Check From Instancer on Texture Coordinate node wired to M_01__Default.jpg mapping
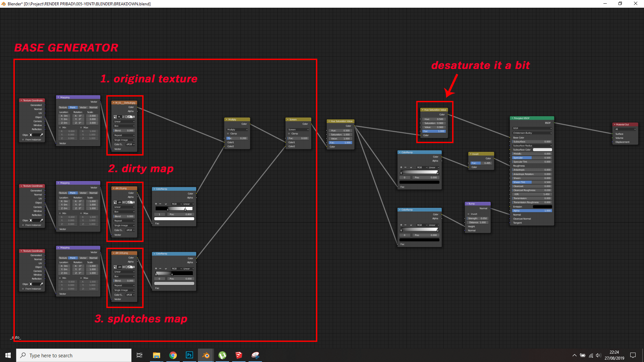 coord(23,140)
